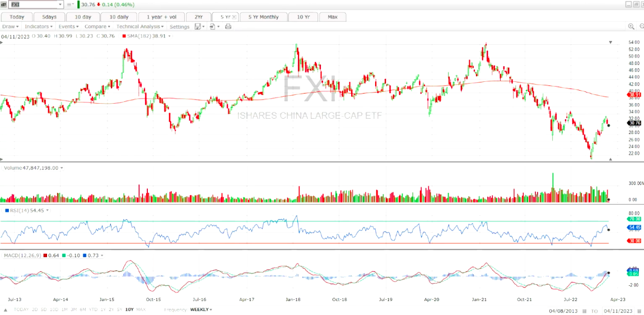The height and width of the screenshot is (315, 644).
Task: Select the 5Y range button
Action: pyautogui.click(x=119, y=309)
